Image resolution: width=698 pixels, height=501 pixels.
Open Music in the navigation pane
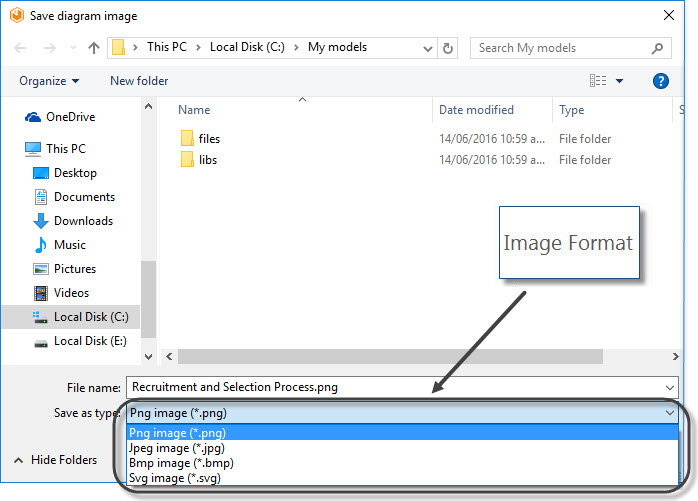coord(60,245)
